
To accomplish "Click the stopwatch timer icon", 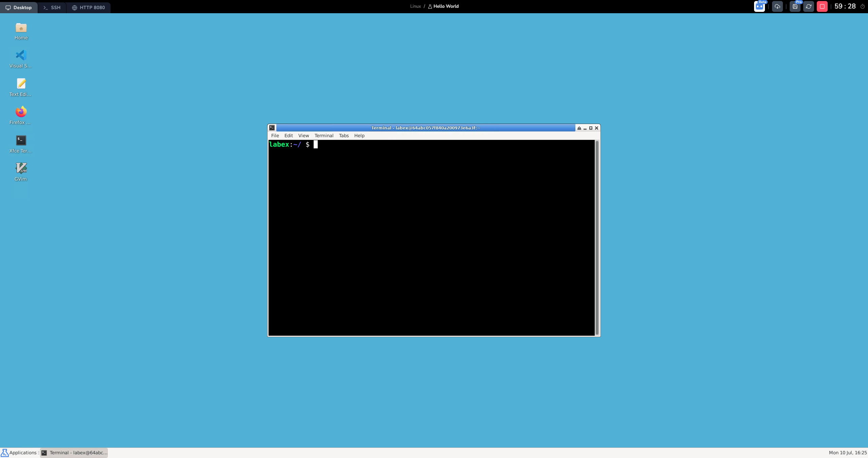I will (863, 7).
